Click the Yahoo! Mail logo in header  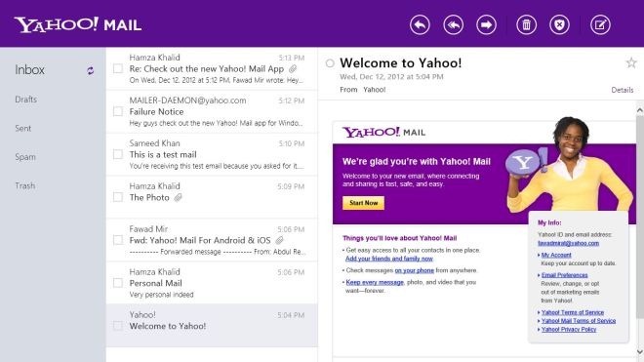coord(78,24)
